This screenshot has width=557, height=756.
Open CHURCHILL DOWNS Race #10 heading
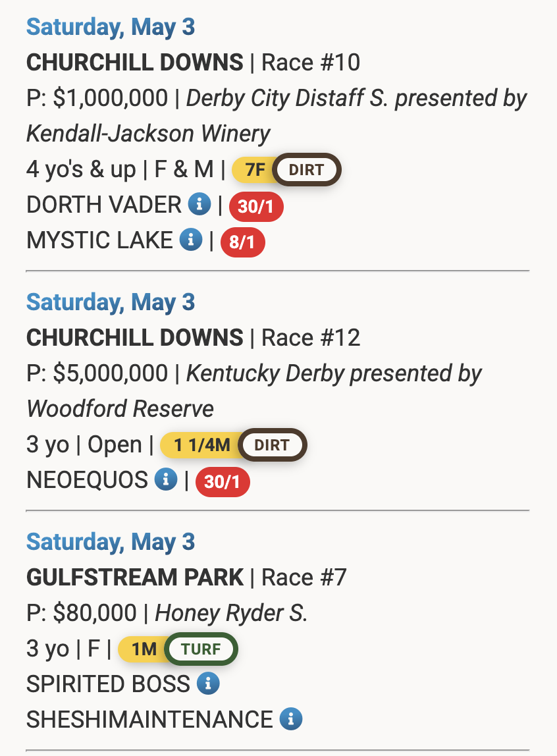tap(193, 62)
